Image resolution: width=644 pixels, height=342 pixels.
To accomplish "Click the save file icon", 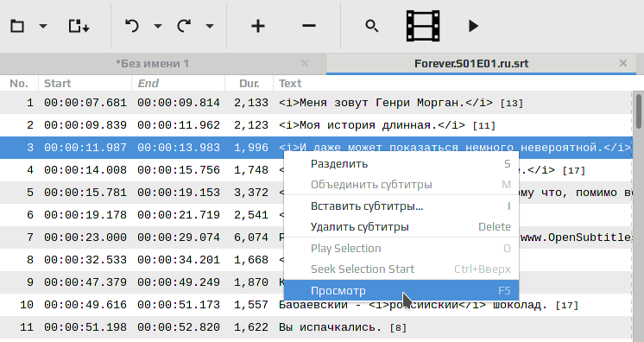I will pos(79,26).
